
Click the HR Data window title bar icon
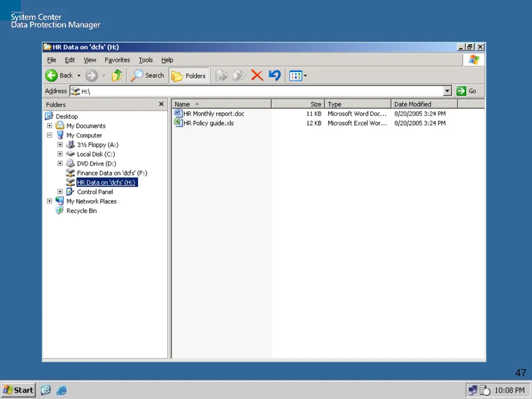[47, 47]
